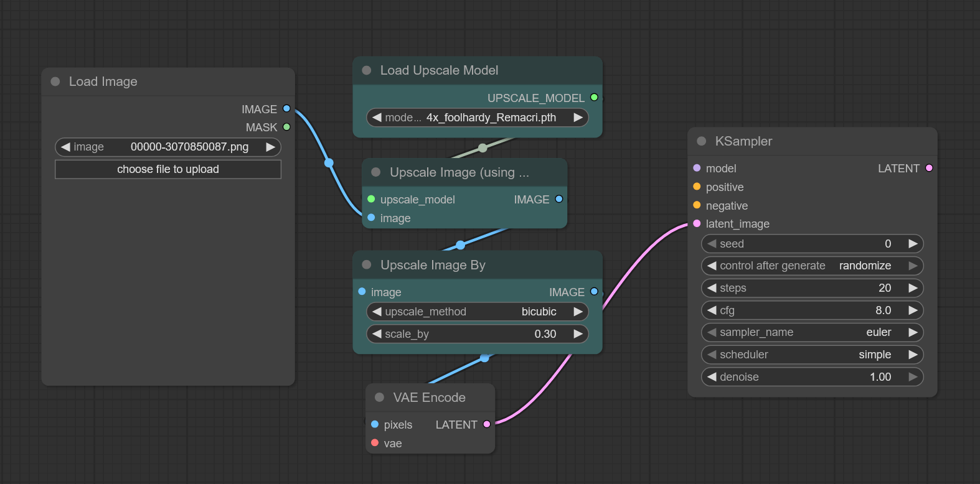980x484 pixels.
Task: Select next upscale_method with right arrow
Action: click(x=578, y=311)
